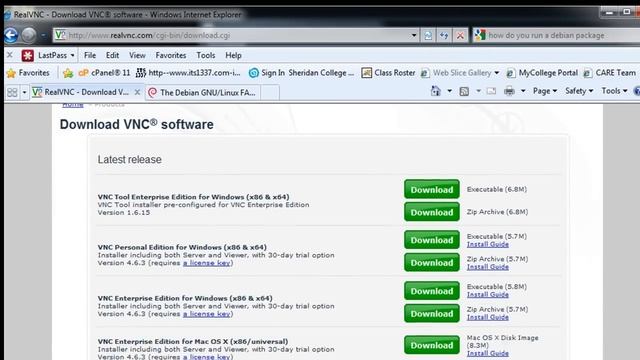This screenshot has width=640, height=360.
Task: Open the Page command menu
Action: click(545, 91)
